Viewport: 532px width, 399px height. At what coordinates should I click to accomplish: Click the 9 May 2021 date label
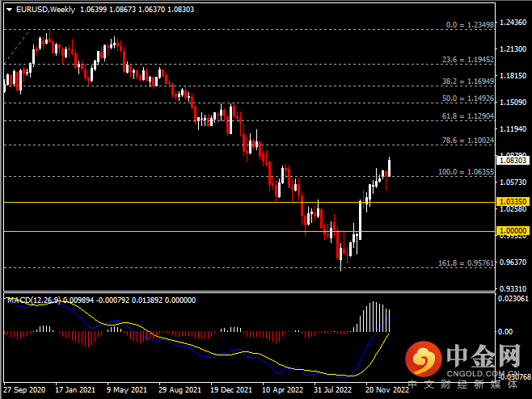tap(127, 390)
